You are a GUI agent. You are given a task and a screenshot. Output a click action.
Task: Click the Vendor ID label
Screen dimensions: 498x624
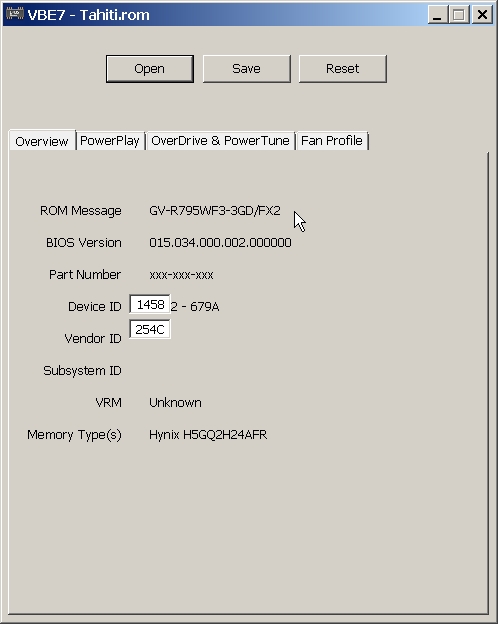93,339
